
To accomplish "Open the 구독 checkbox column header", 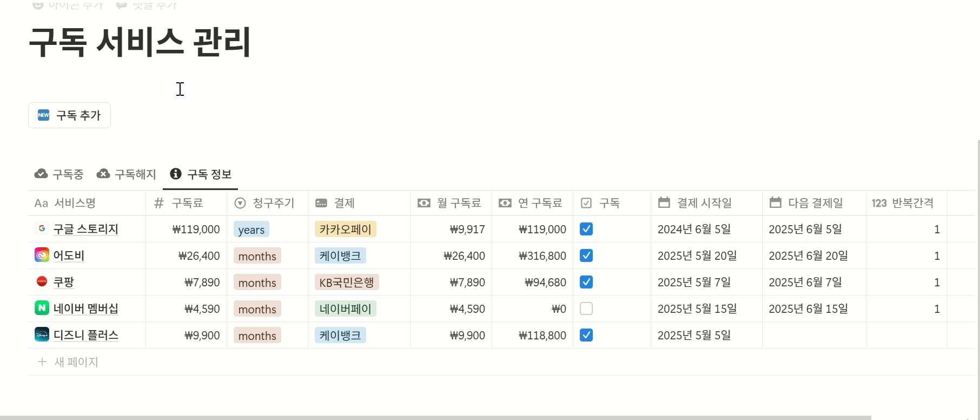I will 612,203.
